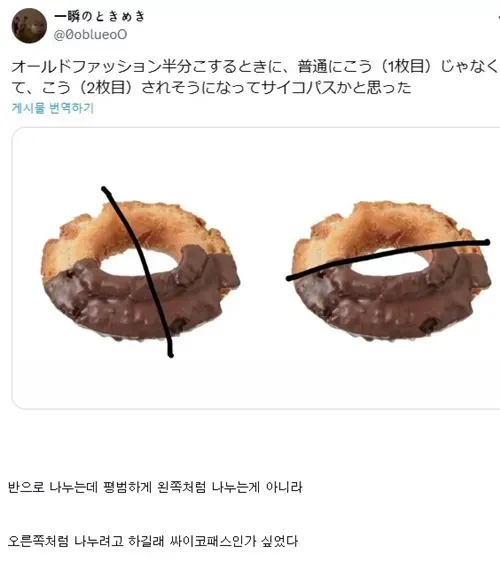
Task: Click the text (1枚目) in the tweet
Action: pyautogui.click(x=406, y=67)
